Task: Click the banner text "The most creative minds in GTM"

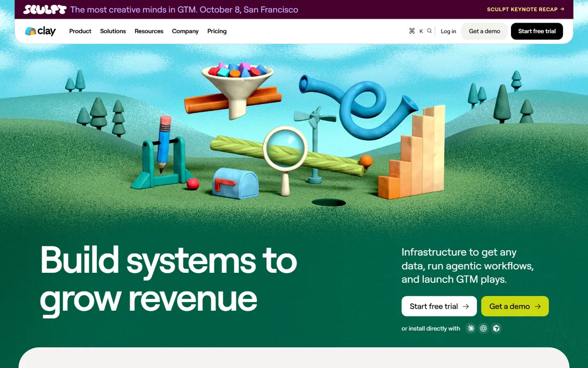Action: (x=134, y=10)
